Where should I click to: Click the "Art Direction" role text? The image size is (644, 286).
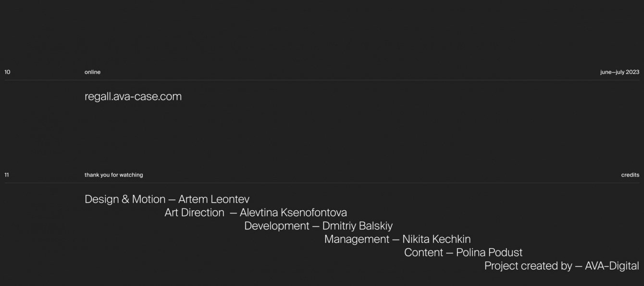pos(194,213)
